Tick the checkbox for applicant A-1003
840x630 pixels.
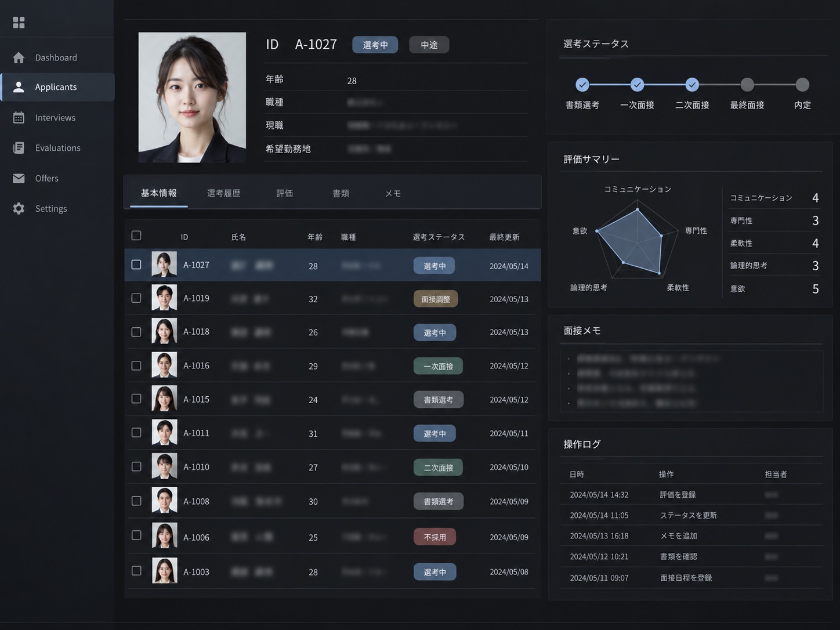(136, 571)
